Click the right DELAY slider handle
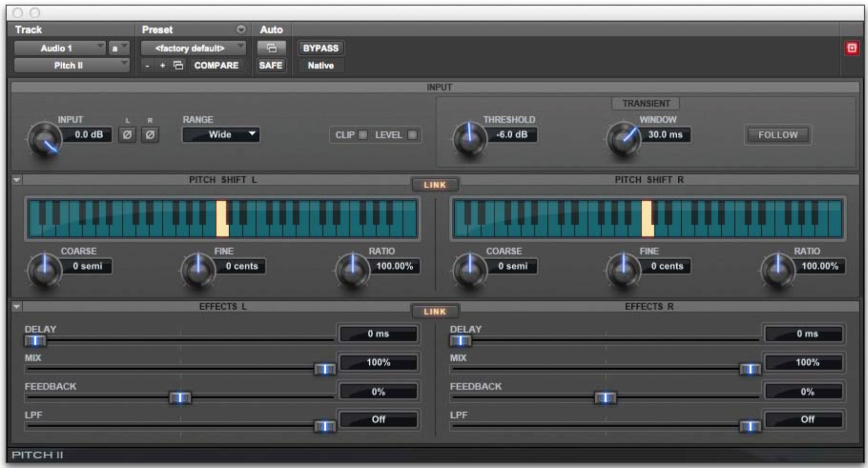This screenshot has height=468, width=868. [460, 341]
